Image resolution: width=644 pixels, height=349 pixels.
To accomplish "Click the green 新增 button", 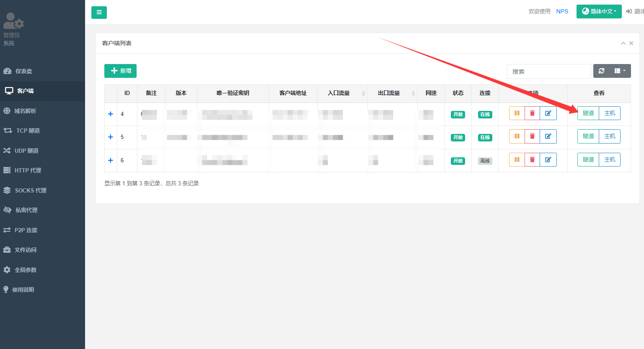I will [120, 71].
